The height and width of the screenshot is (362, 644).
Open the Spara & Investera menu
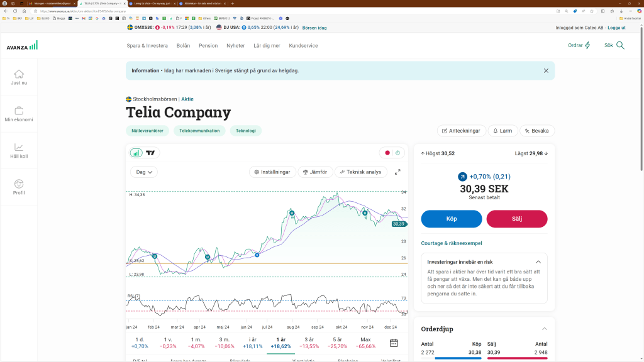[x=147, y=46]
